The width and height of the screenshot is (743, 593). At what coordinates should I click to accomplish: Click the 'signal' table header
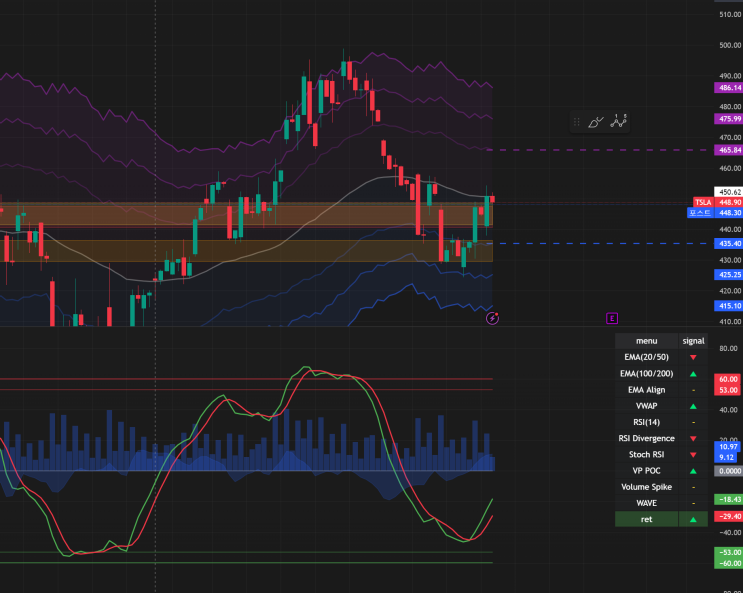[693, 341]
